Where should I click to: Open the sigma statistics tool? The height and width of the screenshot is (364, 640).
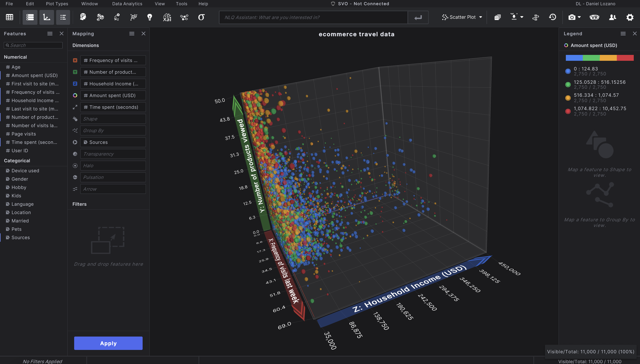click(x=201, y=17)
